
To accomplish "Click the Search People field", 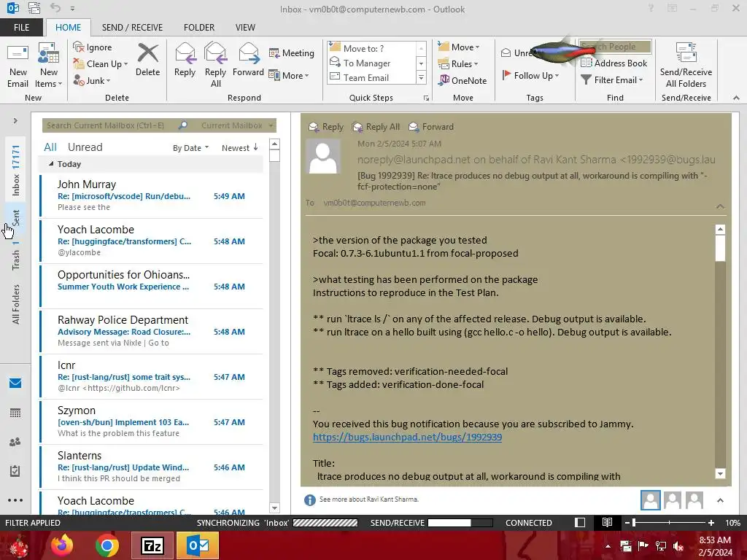I will pos(615,46).
